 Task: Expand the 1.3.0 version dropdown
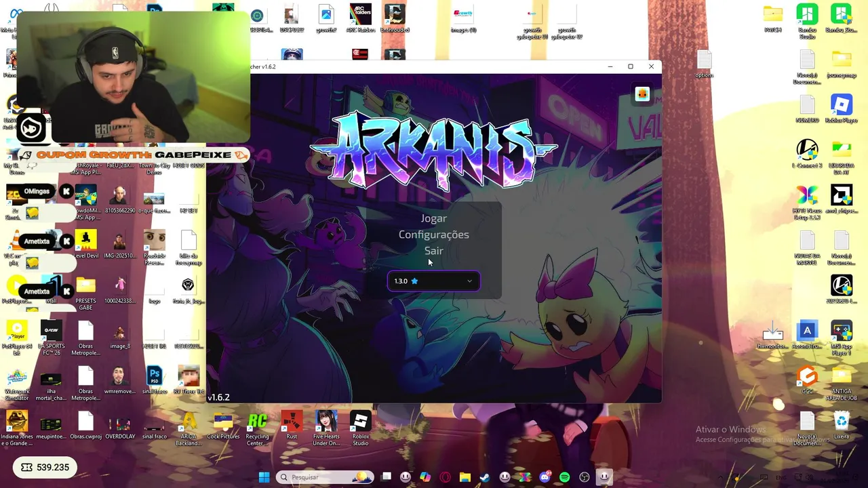(x=433, y=281)
